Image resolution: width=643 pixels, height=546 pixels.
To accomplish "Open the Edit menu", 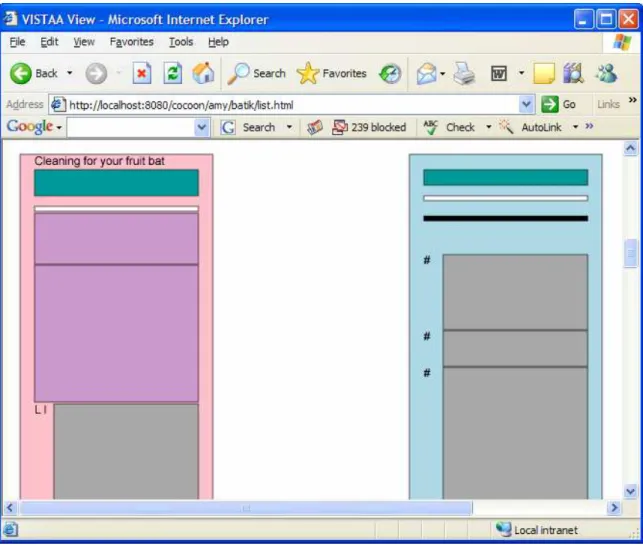I will [x=49, y=42].
